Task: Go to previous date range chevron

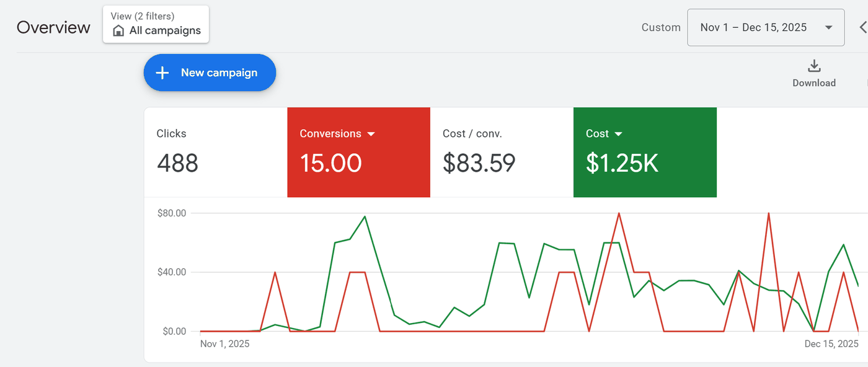Action: click(x=862, y=27)
